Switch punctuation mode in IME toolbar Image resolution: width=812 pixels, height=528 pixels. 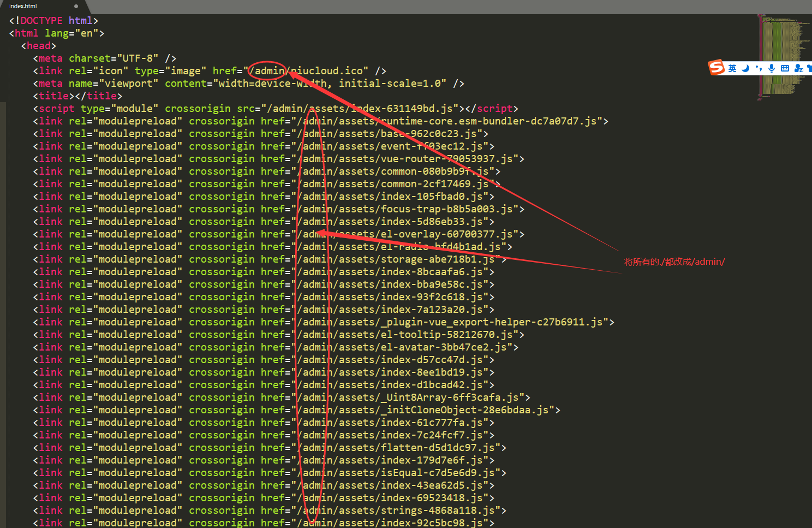[x=759, y=68]
